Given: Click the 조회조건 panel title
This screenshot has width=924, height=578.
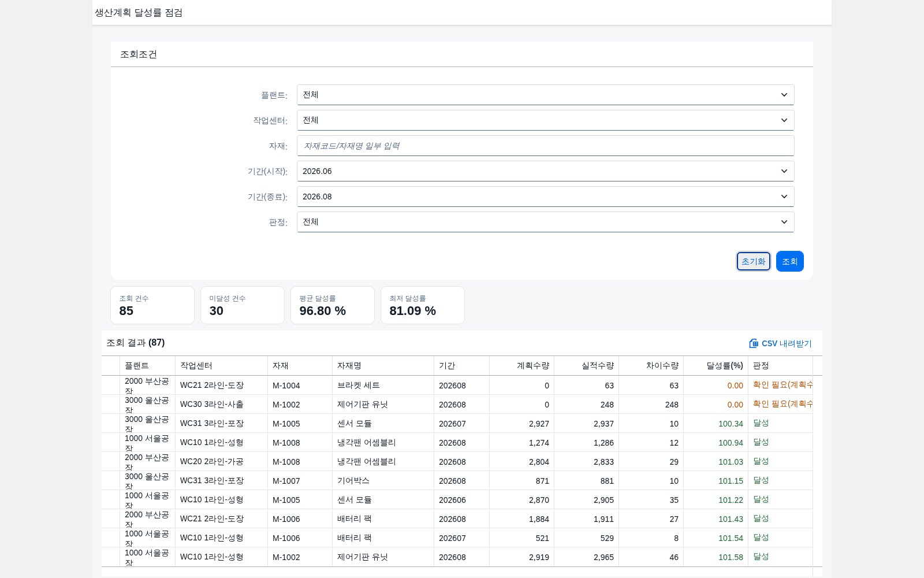Looking at the screenshot, I should [139, 54].
